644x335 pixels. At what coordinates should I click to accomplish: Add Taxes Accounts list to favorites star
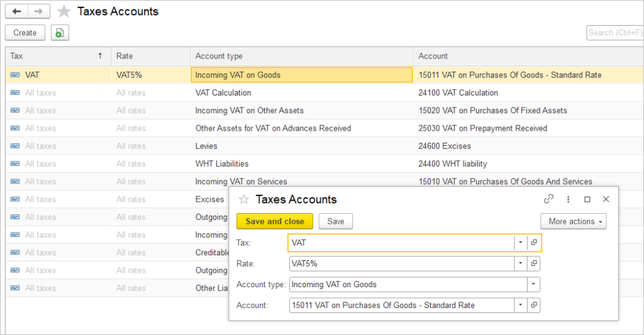tap(64, 11)
